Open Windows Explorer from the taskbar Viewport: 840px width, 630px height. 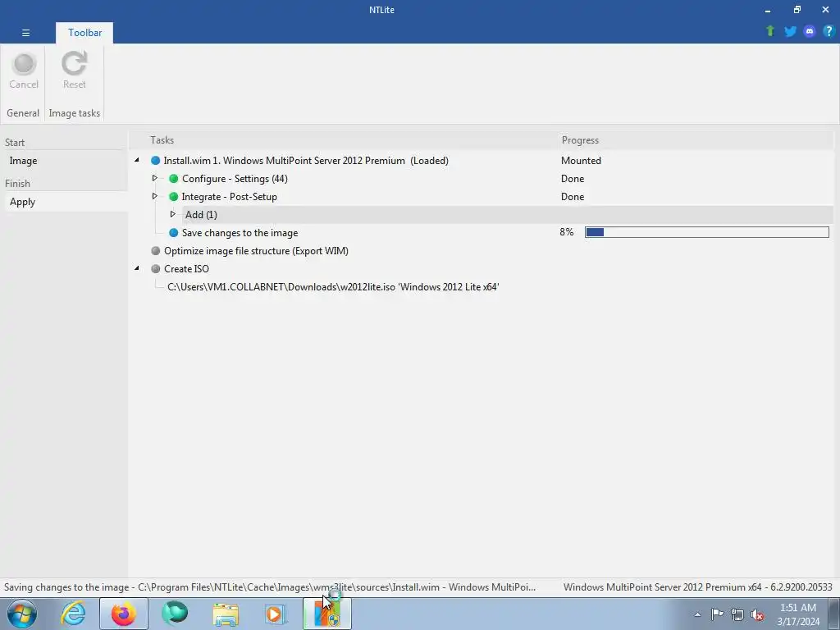click(x=226, y=614)
